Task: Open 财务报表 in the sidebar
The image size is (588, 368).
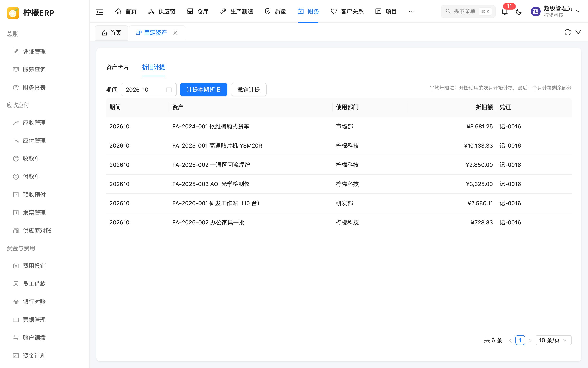Action: 34,88
